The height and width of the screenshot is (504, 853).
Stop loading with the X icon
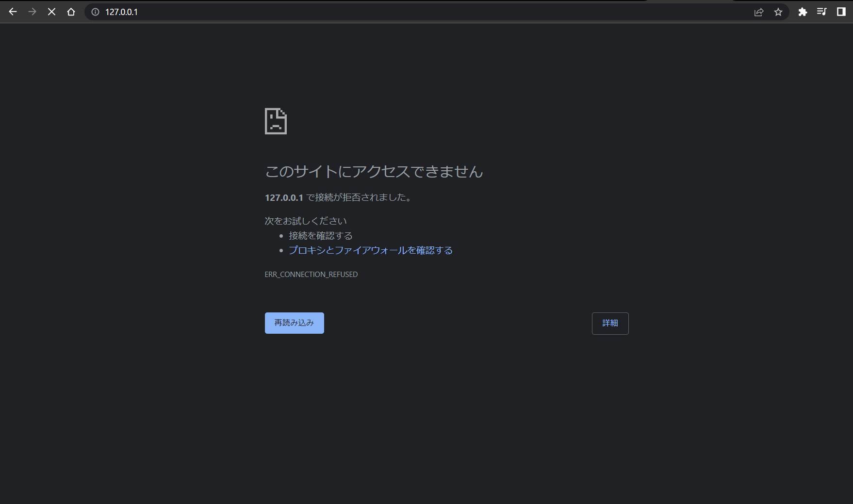(x=51, y=12)
